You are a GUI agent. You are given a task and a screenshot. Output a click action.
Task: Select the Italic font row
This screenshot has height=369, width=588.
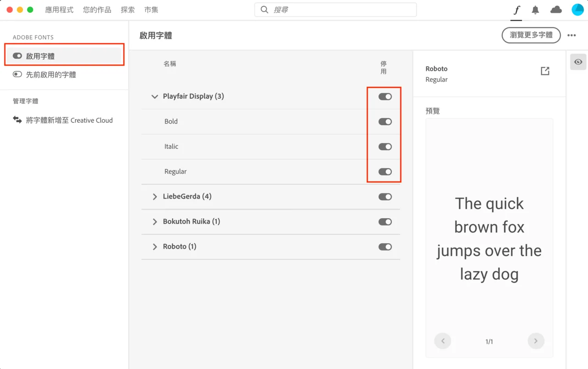tap(271, 147)
